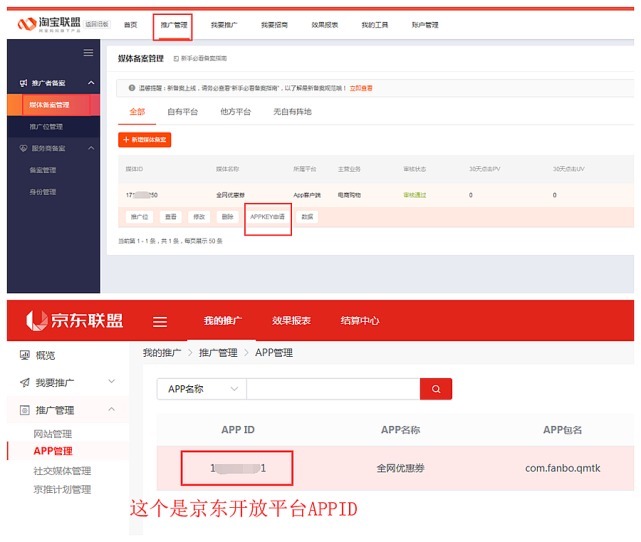Select 推广位管理 in Taobao sidebar
Screen dimensions: 641x542
54,127
